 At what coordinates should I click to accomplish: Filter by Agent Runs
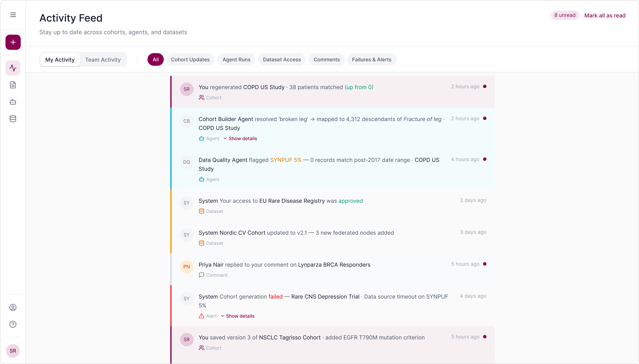pyautogui.click(x=236, y=60)
